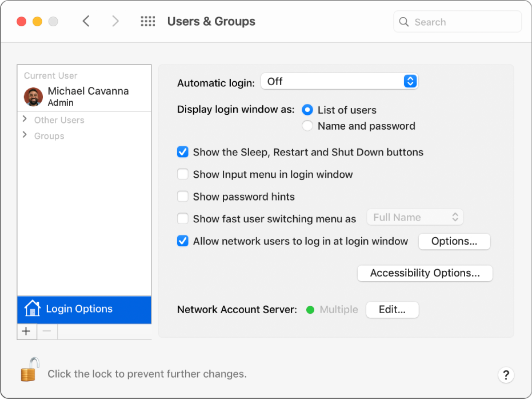
Task: Click the forward navigation arrow
Action: [115, 21]
